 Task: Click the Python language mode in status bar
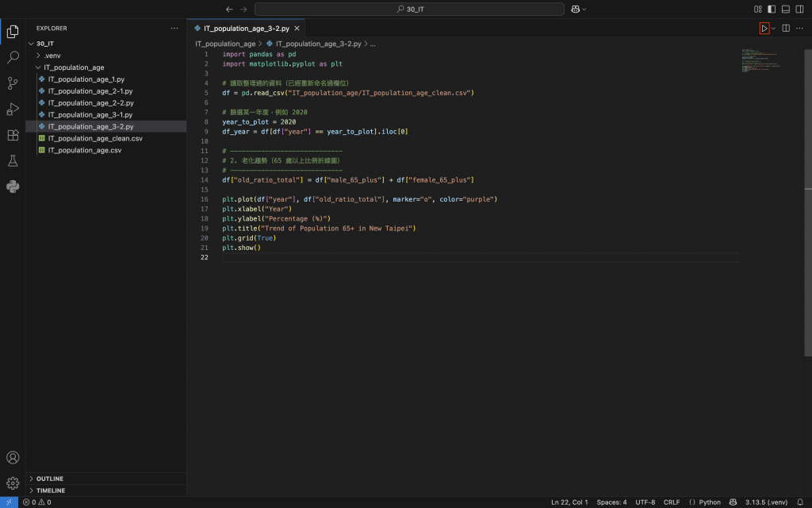tap(710, 502)
